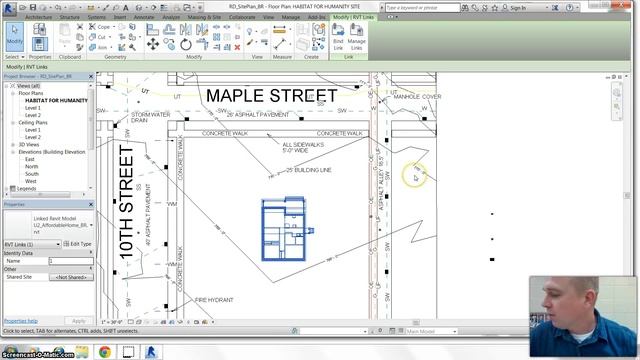This screenshot has height=360, width=640.
Task: Open the Structure ribbon tab
Action: click(x=69, y=17)
